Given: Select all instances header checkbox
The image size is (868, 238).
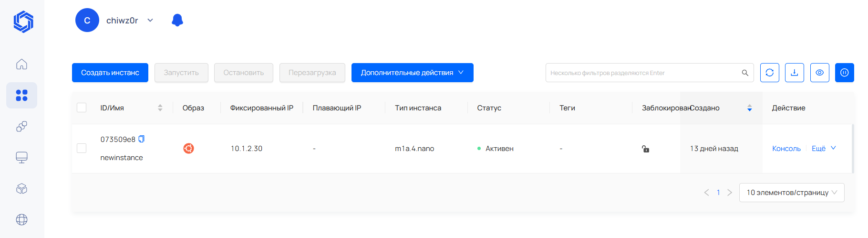Looking at the screenshot, I should 82,108.
